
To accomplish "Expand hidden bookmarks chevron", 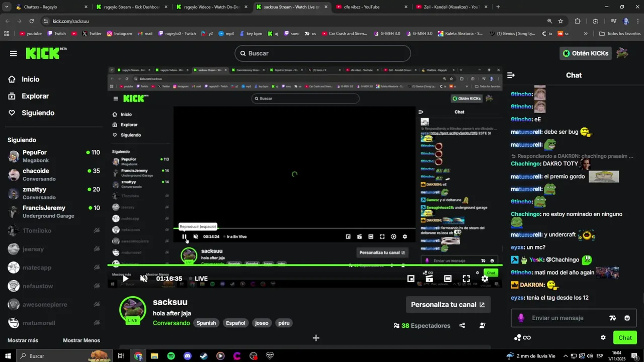I will point(586,34).
